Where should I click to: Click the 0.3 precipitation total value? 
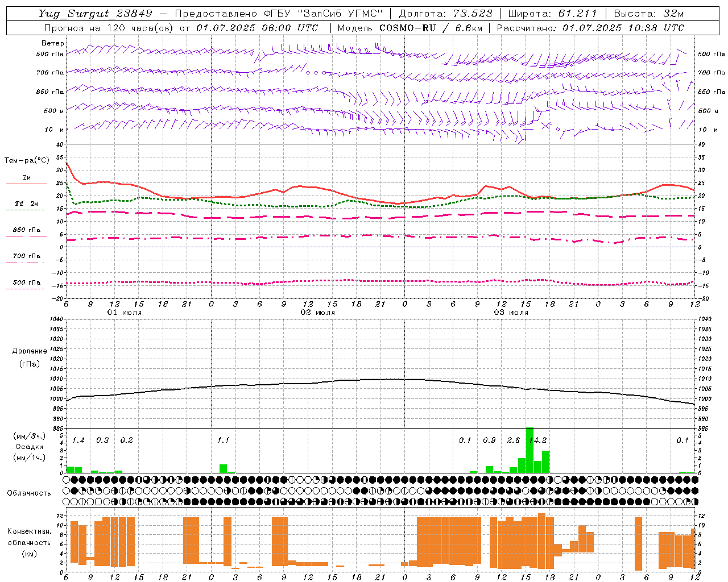coord(102,440)
